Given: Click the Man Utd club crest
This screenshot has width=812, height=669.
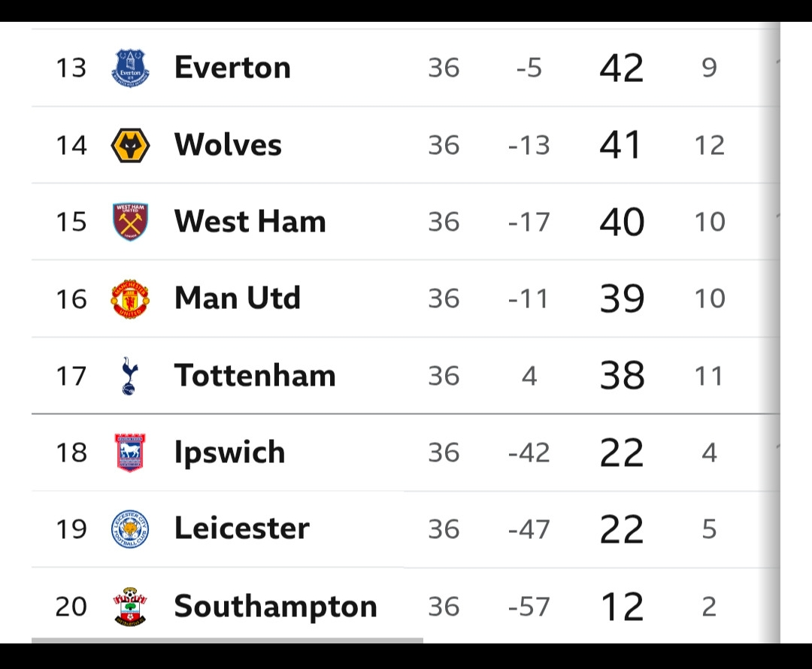Looking at the screenshot, I should coord(131,298).
